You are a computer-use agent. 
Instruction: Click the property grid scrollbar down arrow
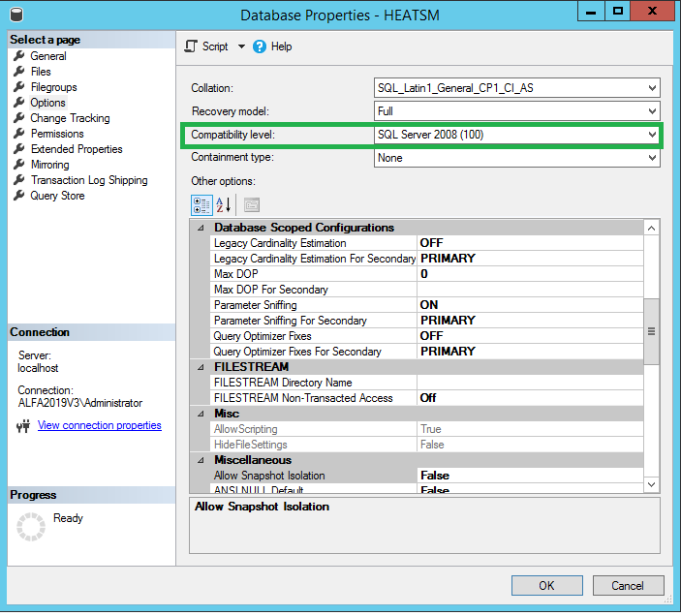pyautogui.click(x=651, y=483)
